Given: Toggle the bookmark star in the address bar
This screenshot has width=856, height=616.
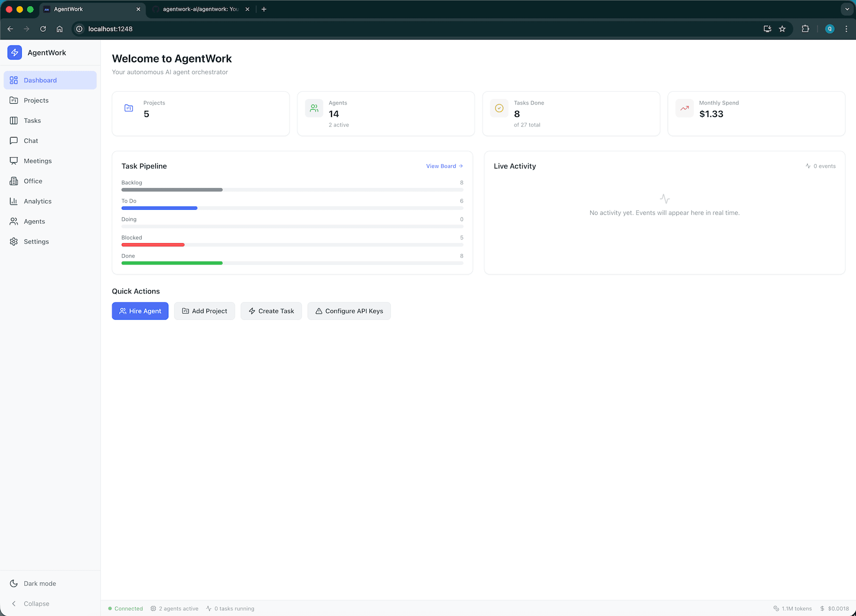Looking at the screenshot, I should [782, 29].
